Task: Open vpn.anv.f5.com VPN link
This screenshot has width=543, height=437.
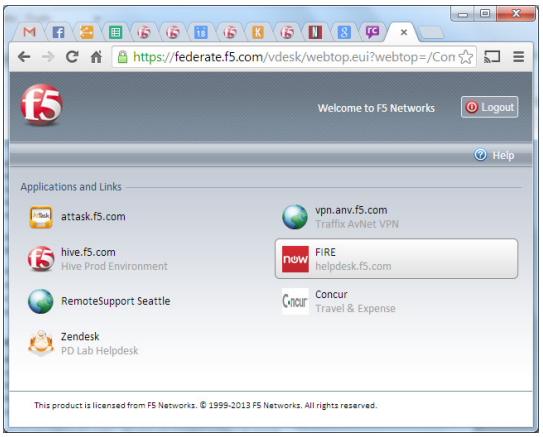Action: pyautogui.click(x=351, y=210)
